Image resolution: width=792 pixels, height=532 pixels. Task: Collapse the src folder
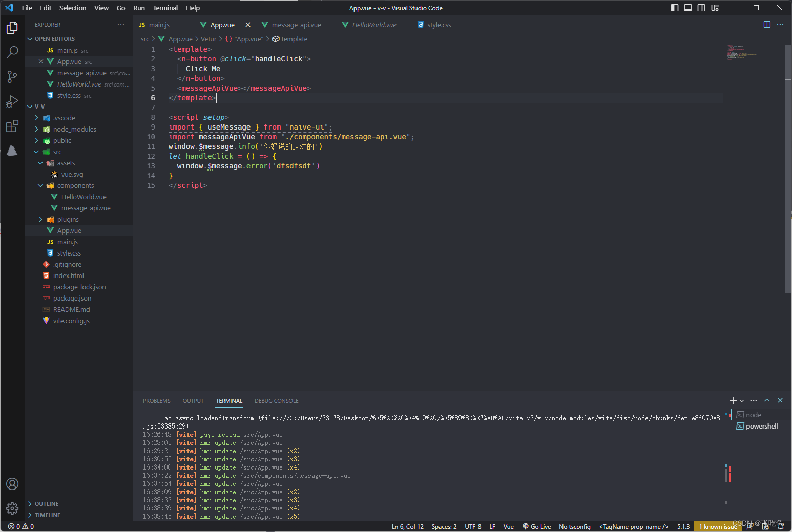point(36,152)
